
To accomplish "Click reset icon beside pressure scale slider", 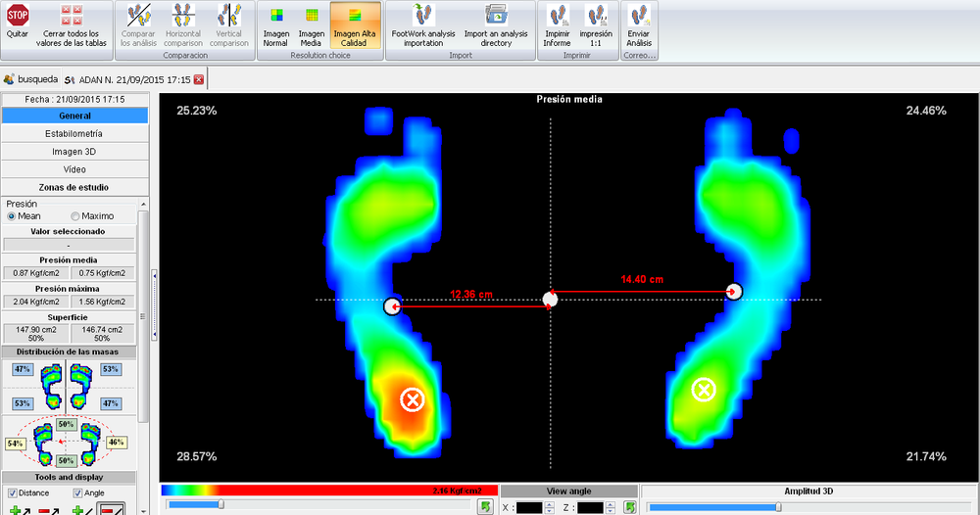I will click(x=485, y=506).
